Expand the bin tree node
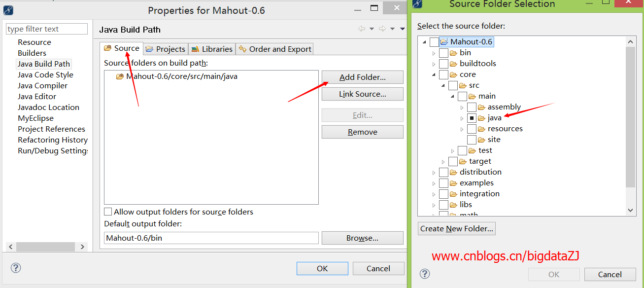 [x=434, y=53]
